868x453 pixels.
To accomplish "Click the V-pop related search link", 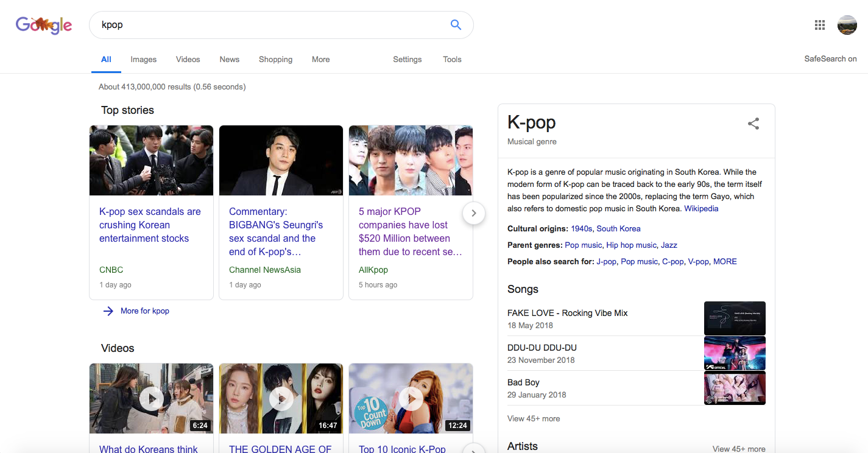I will (x=698, y=262).
